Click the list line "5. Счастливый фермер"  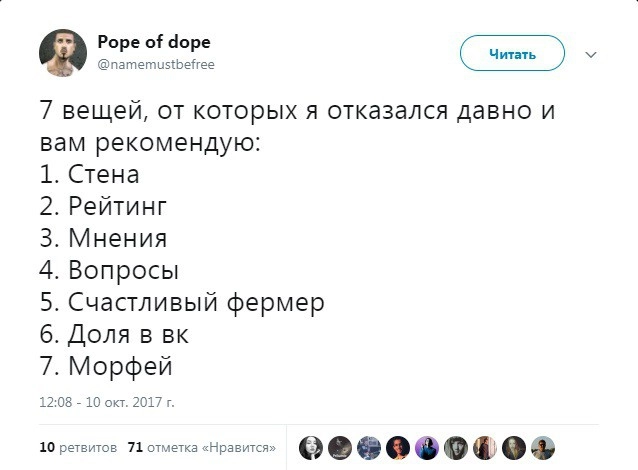[x=183, y=302]
